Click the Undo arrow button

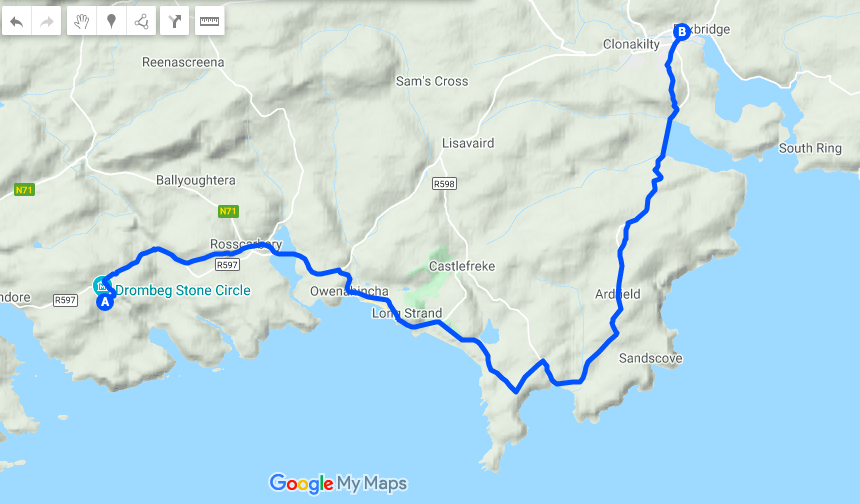pos(17,21)
